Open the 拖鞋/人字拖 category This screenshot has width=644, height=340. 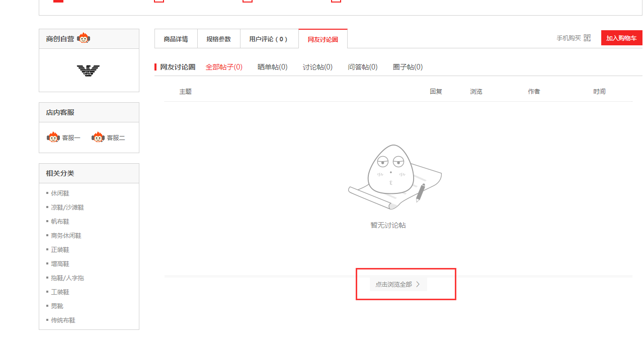click(67, 278)
